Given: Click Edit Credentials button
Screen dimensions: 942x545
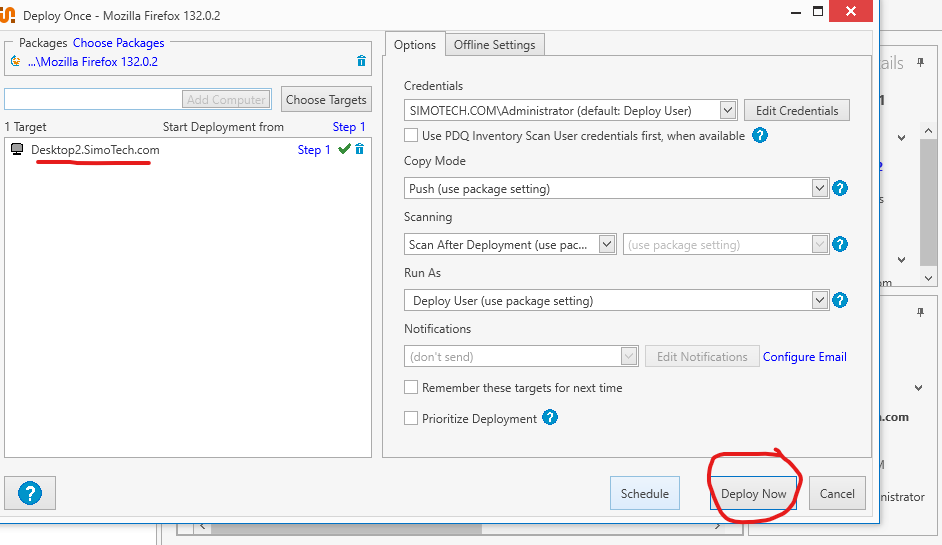Looking at the screenshot, I should [x=797, y=111].
